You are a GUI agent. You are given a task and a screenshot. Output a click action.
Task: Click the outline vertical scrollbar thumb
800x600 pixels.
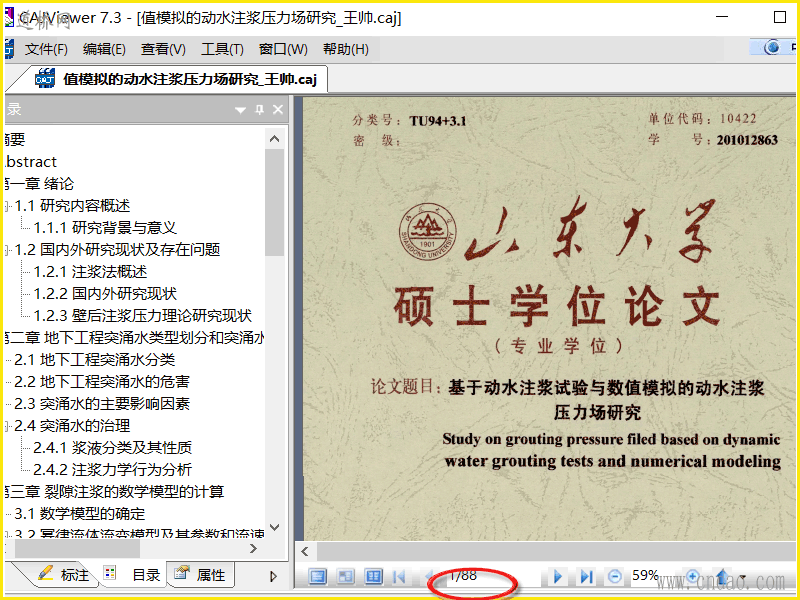coord(274,202)
